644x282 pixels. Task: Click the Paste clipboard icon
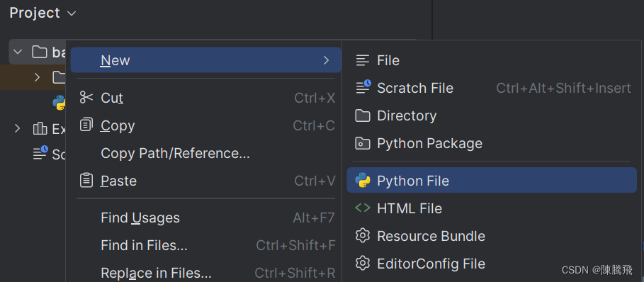[x=86, y=181]
